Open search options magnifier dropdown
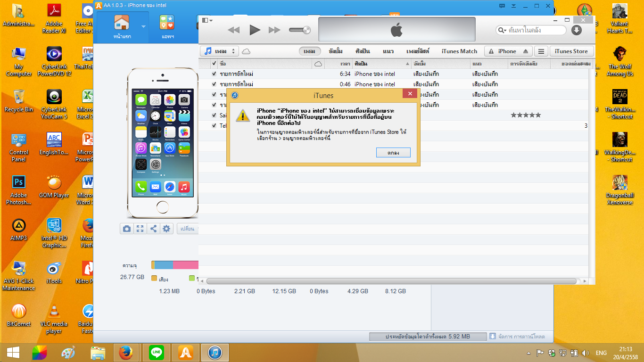This screenshot has height=362, width=644. coord(502,30)
